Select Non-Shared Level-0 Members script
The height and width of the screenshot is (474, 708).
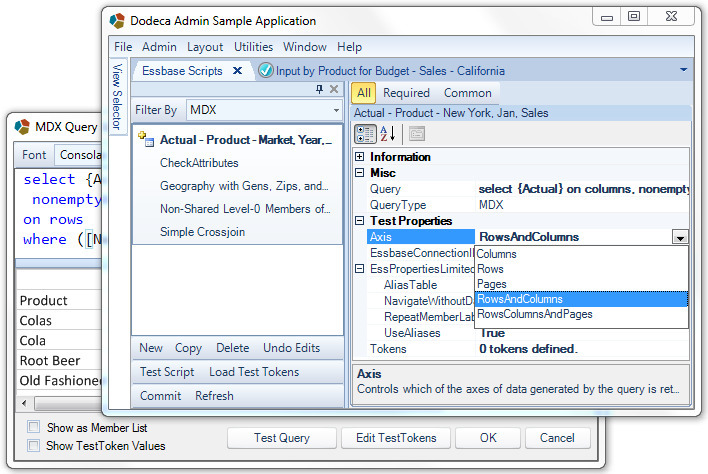[245, 209]
